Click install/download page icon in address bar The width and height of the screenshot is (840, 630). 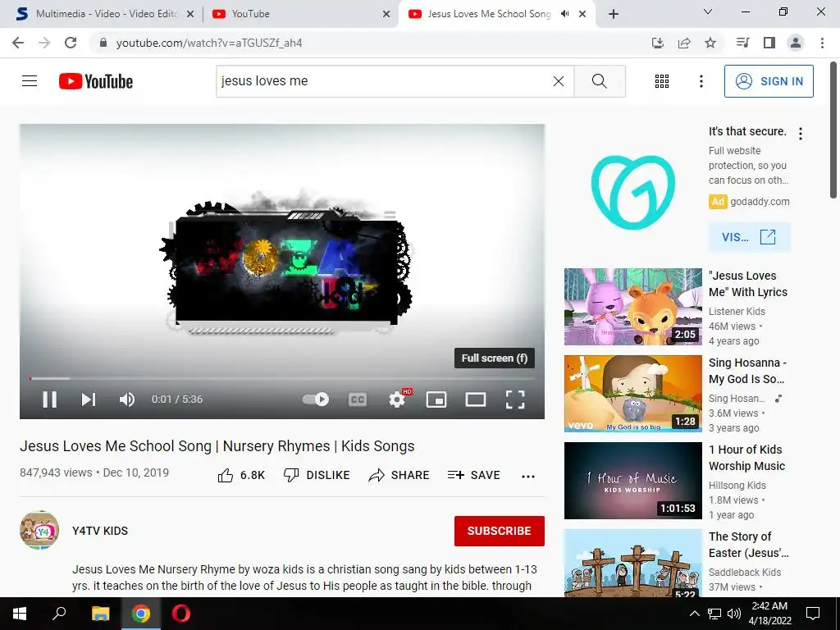click(658, 43)
